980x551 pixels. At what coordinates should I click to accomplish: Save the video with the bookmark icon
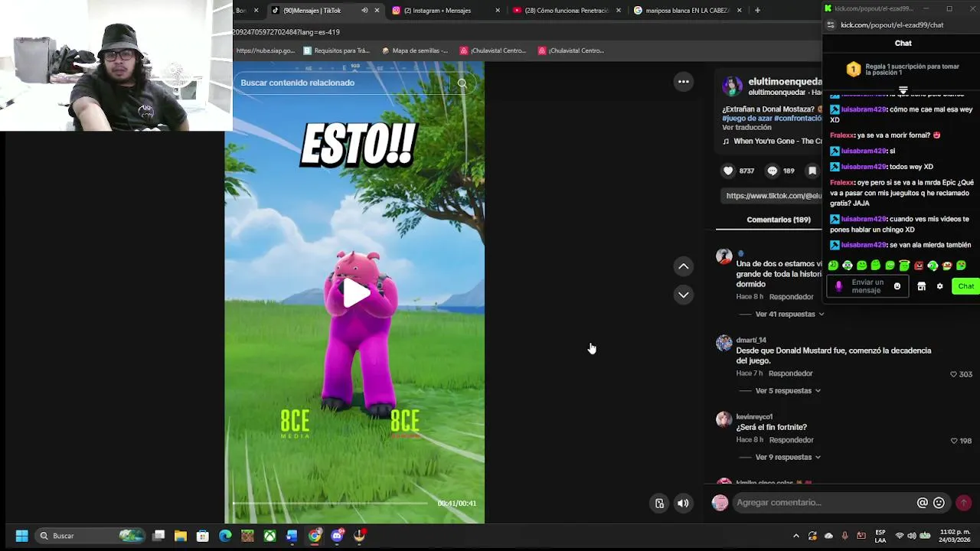812,171
